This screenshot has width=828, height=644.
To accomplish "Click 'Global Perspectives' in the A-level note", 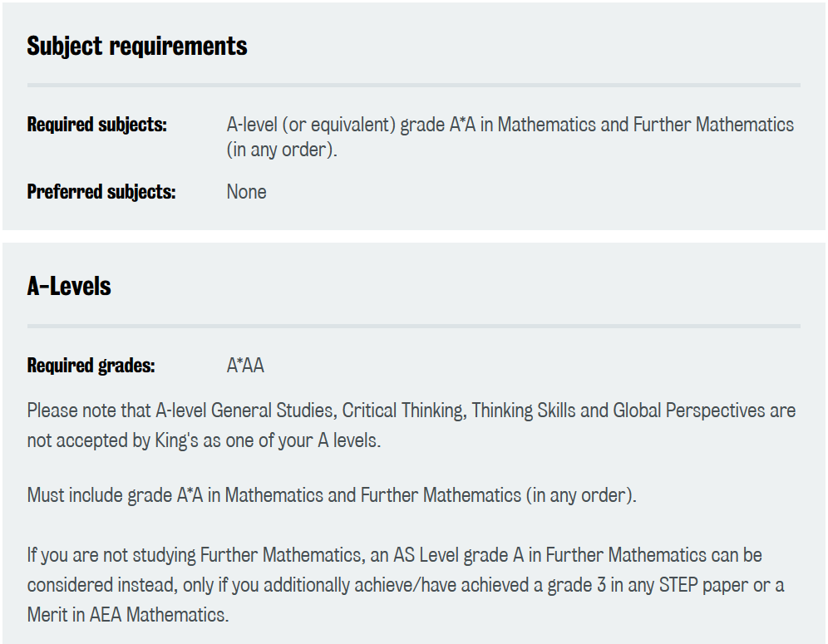I will click(688, 410).
